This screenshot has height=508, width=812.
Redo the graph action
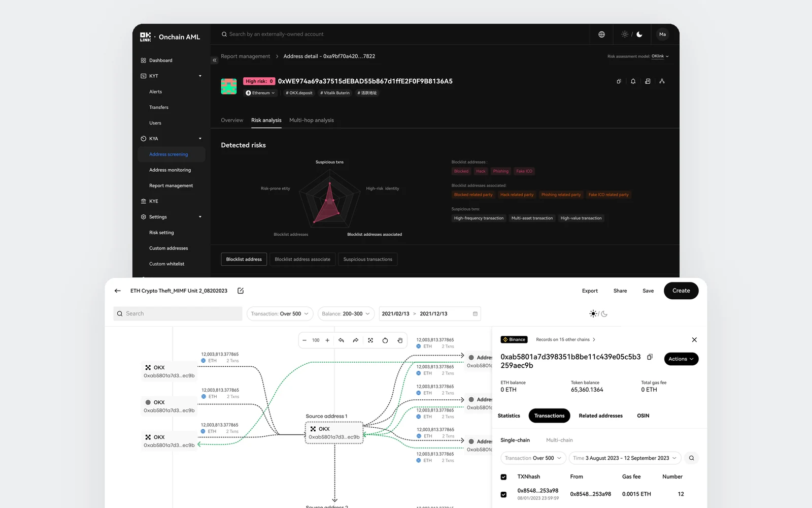click(356, 340)
